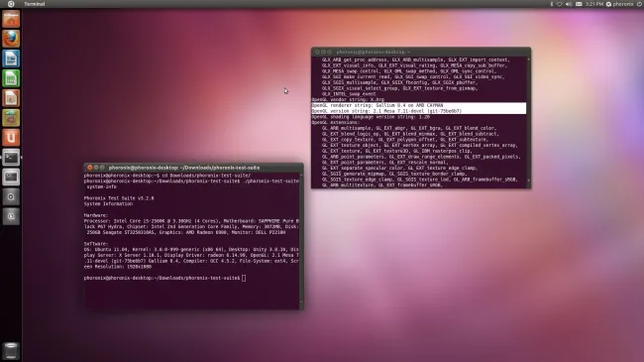The width and height of the screenshot is (644, 362).
Task: Open Ubuntu Software Center launcher icon
Action: (11, 118)
